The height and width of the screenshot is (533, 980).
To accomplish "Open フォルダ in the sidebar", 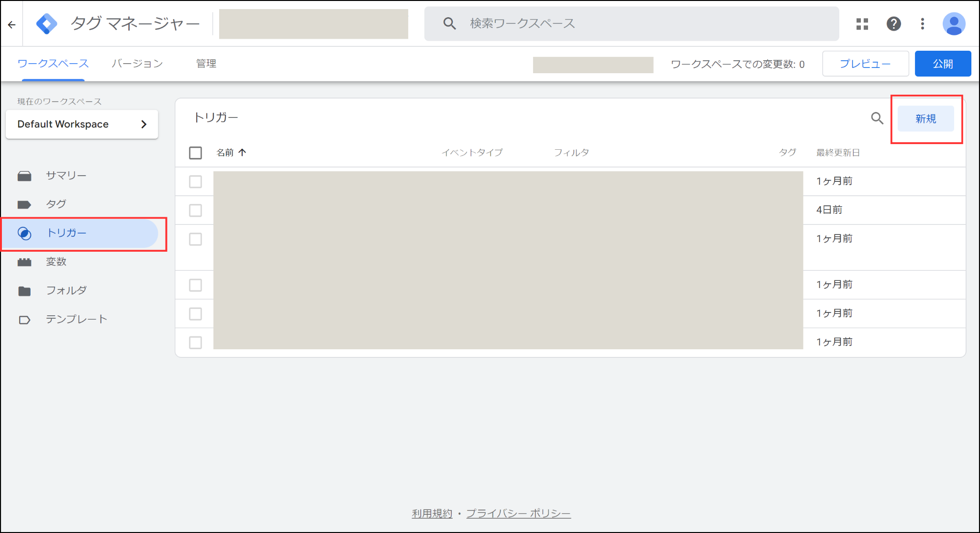I will (x=66, y=290).
